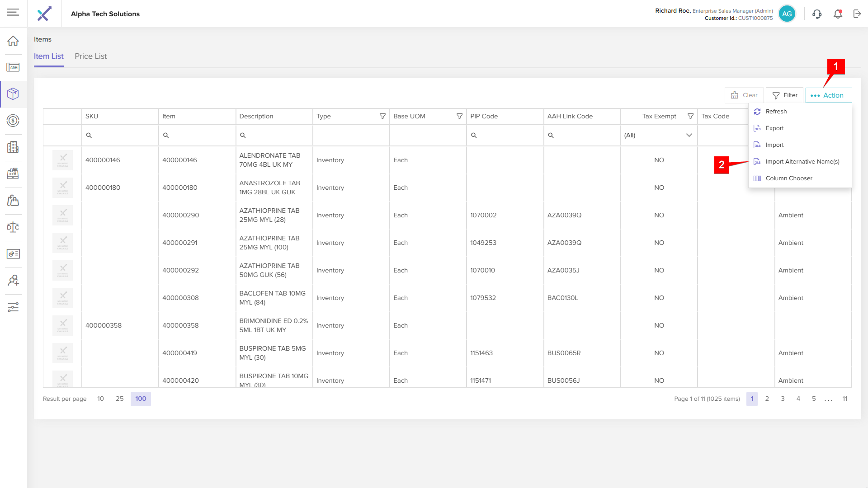868x488 pixels.
Task: Click the headset support icon
Action: (816, 14)
